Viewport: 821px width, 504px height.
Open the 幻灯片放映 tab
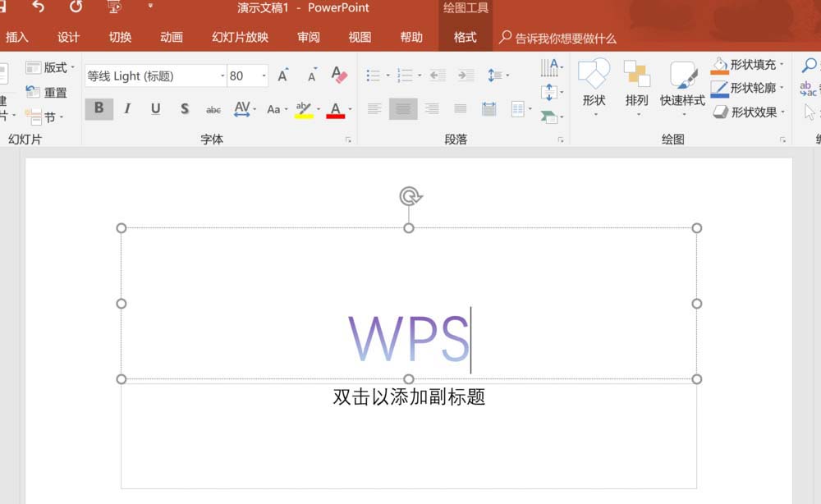tap(240, 37)
